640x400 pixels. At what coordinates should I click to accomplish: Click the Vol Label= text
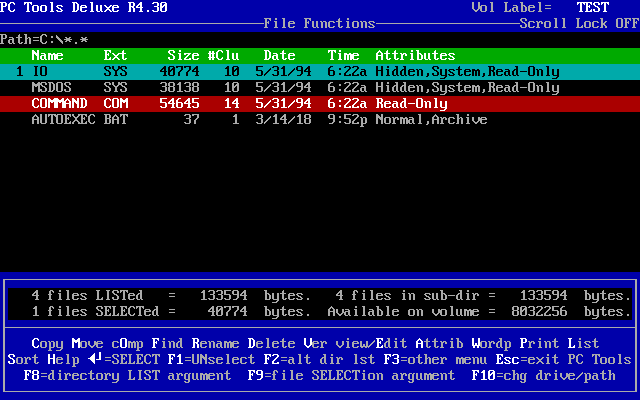coord(511,7)
